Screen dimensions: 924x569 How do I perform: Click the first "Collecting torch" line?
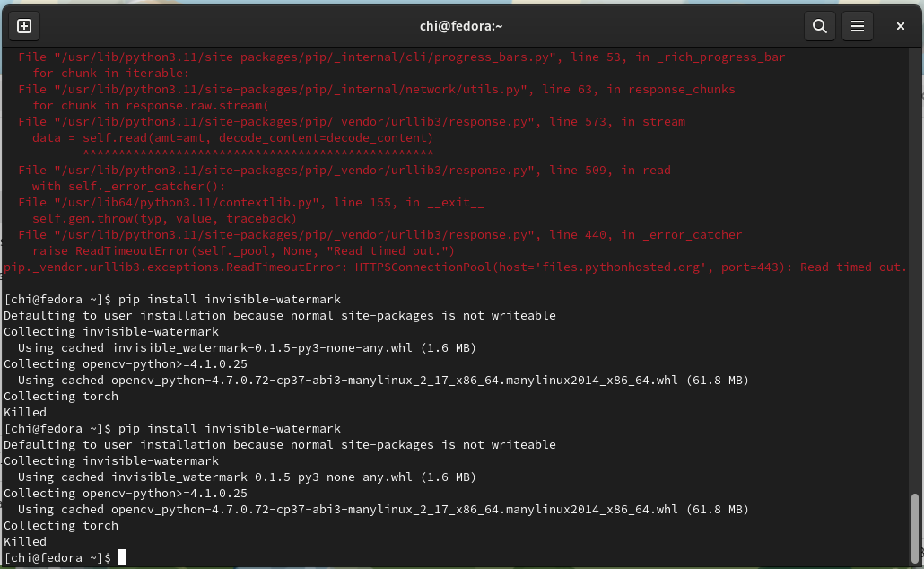pos(61,397)
